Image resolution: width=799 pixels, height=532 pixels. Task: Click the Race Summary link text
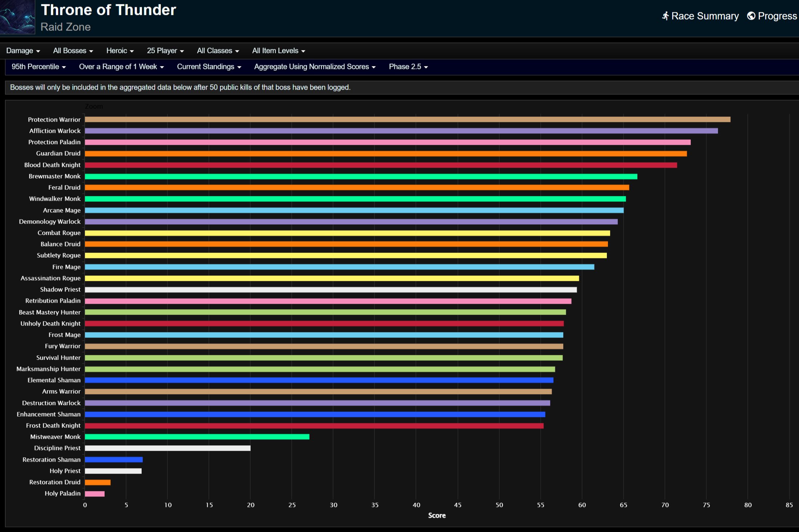tap(705, 16)
